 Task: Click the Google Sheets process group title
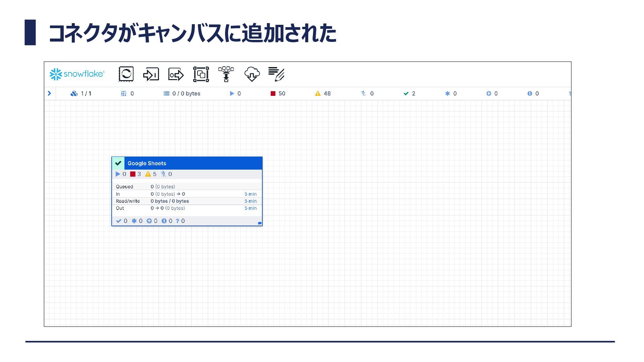coord(147,163)
